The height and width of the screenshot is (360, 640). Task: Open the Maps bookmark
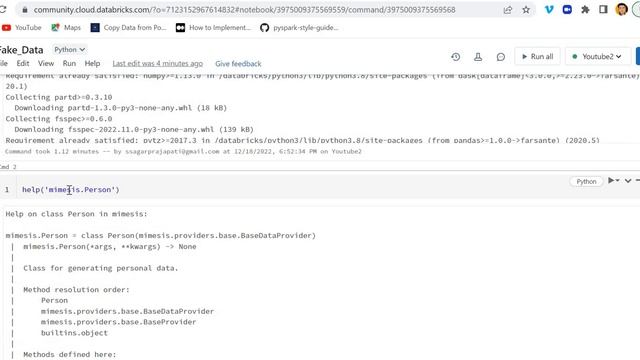[66, 28]
